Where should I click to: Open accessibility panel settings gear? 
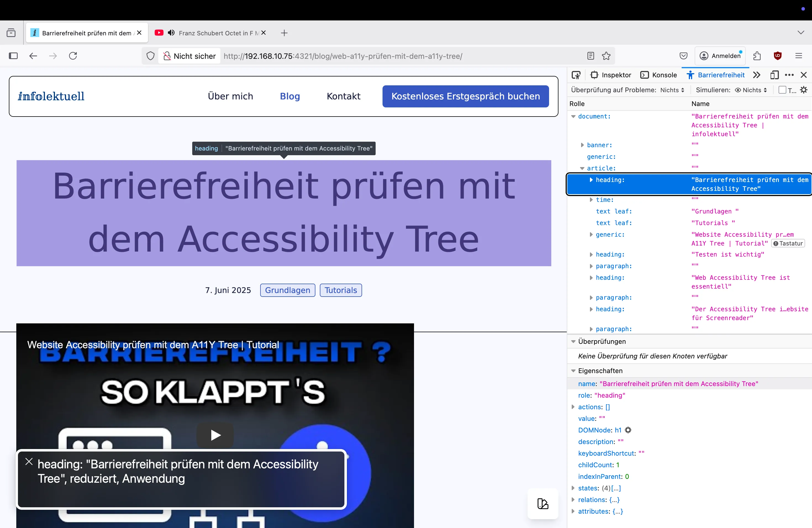click(804, 90)
